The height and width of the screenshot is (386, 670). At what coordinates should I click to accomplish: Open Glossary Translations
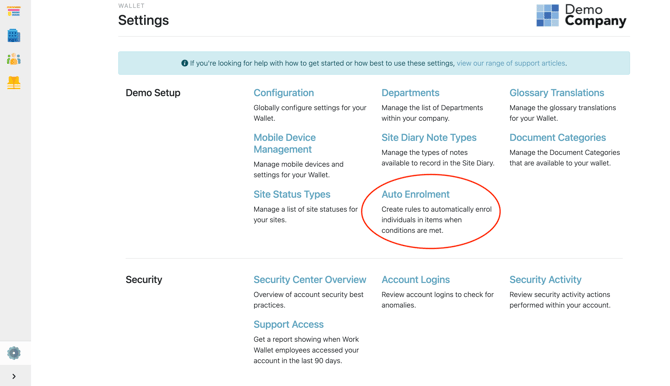click(x=557, y=93)
